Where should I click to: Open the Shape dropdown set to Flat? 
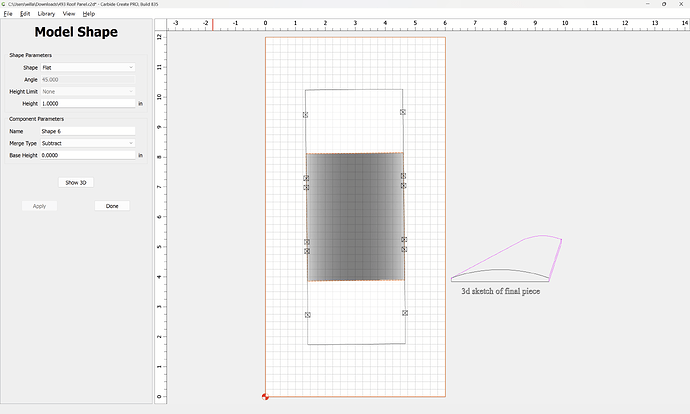coord(87,67)
